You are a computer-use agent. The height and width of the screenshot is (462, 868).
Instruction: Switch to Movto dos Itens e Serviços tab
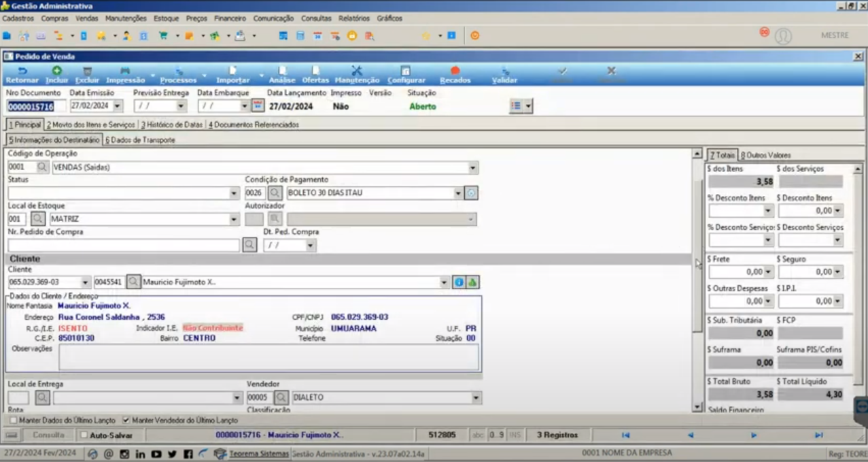point(91,125)
